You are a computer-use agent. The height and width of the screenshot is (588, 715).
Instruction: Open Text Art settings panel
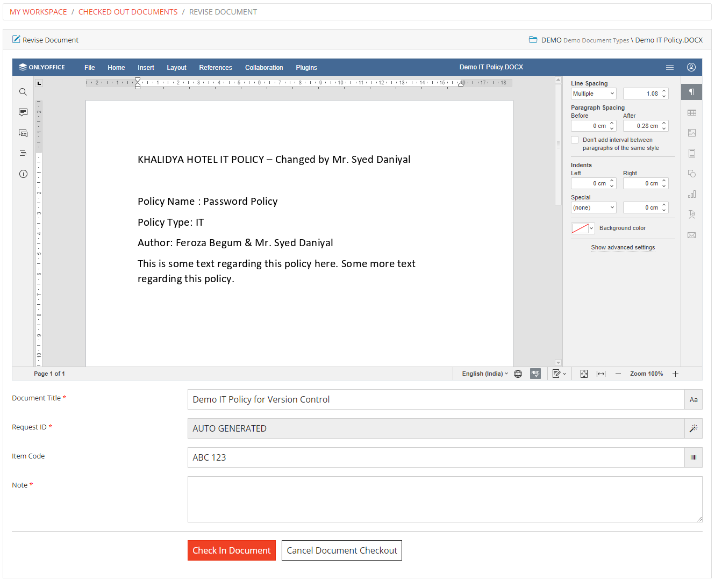coord(691,214)
